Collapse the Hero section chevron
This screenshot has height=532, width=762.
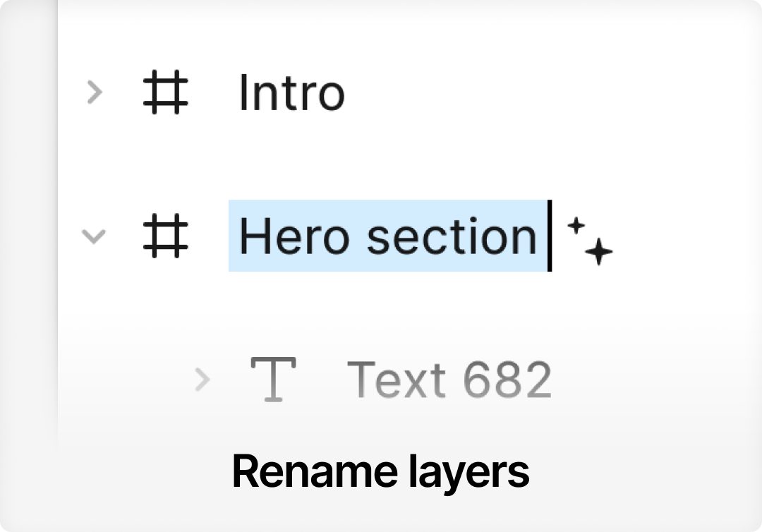94,236
